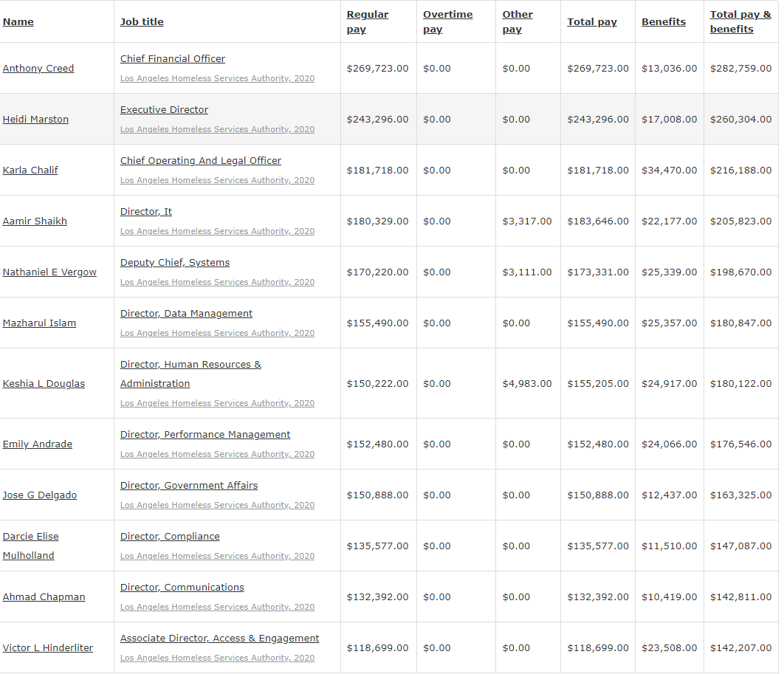Viewport: 784px width, 674px height.
Task: Open Emily Andrade's profile link
Action: (38, 444)
